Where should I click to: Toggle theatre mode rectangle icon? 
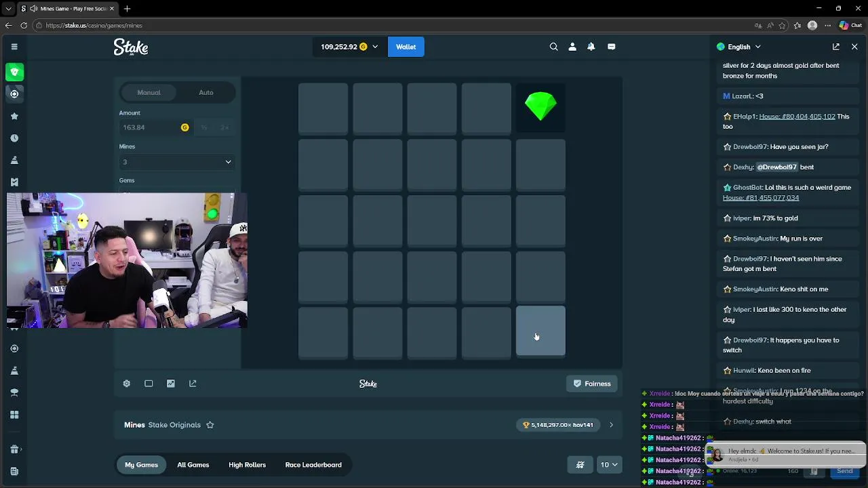tap(149, 384)
